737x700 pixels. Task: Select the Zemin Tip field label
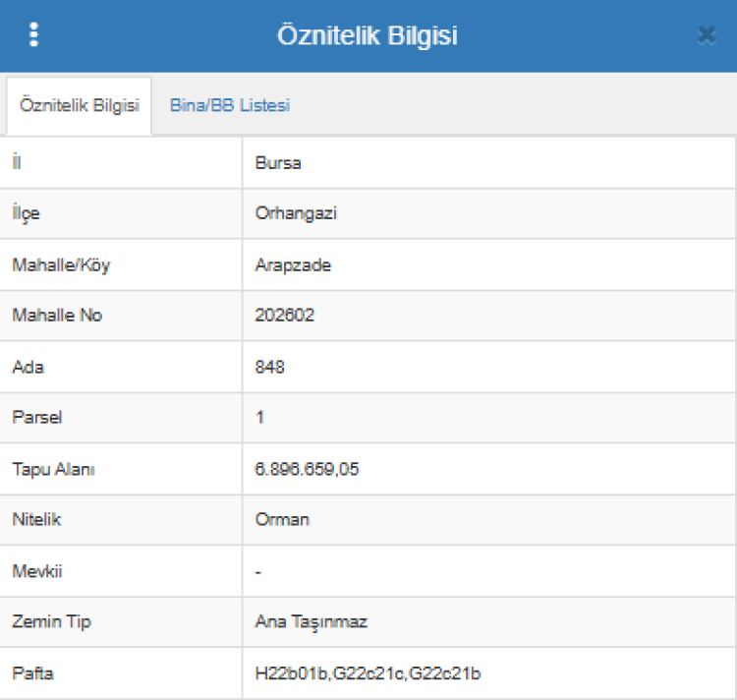click(x=52, y=622)
